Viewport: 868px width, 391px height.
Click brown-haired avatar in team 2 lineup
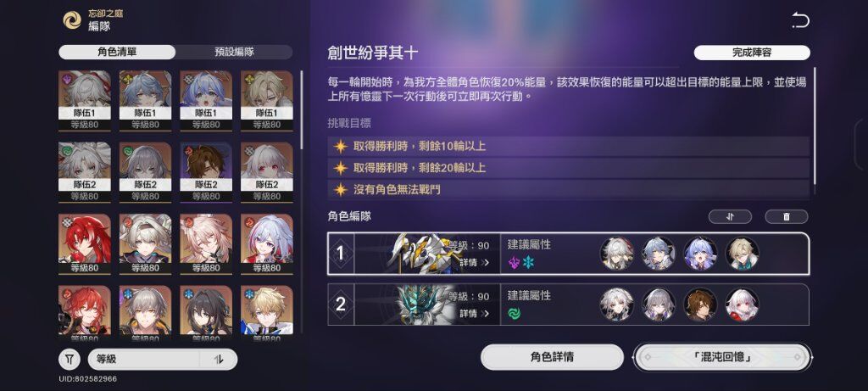click(700, 304)
